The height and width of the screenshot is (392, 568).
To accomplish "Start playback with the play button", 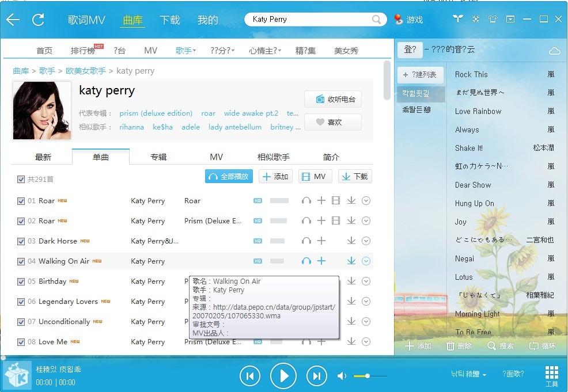I will [x=283, y=376].
